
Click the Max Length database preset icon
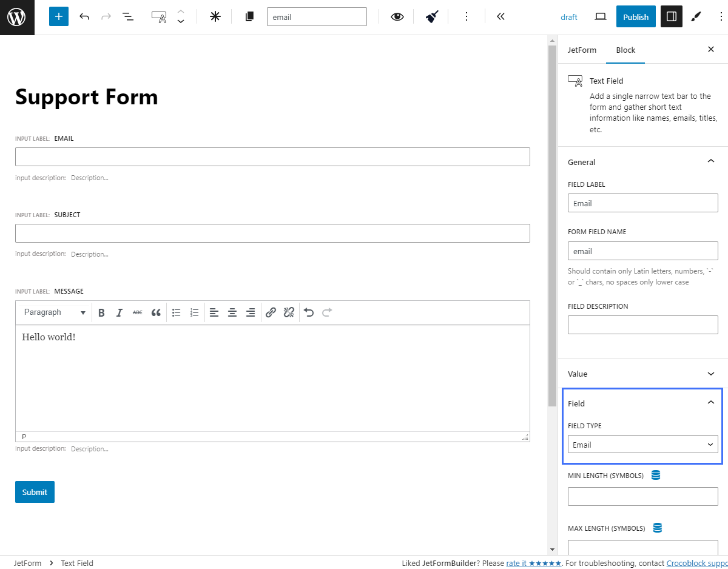point(658,528)
